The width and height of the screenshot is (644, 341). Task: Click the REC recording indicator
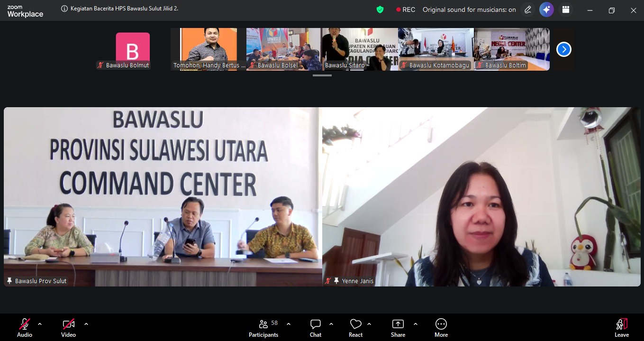click(406, 9)
